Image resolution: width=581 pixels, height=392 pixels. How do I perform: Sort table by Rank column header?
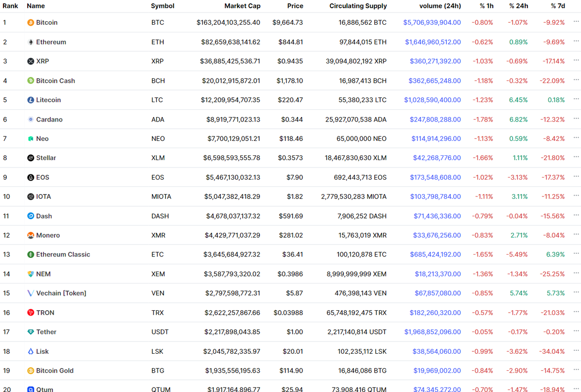tap(11, 6)
